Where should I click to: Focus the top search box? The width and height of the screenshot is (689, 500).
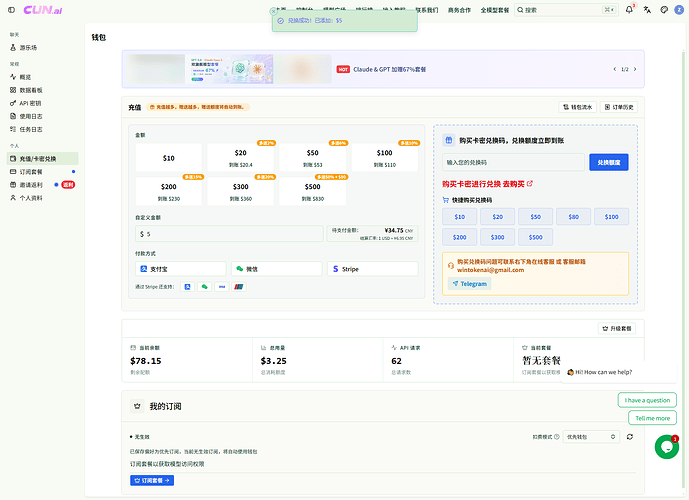tap(566, 10)
